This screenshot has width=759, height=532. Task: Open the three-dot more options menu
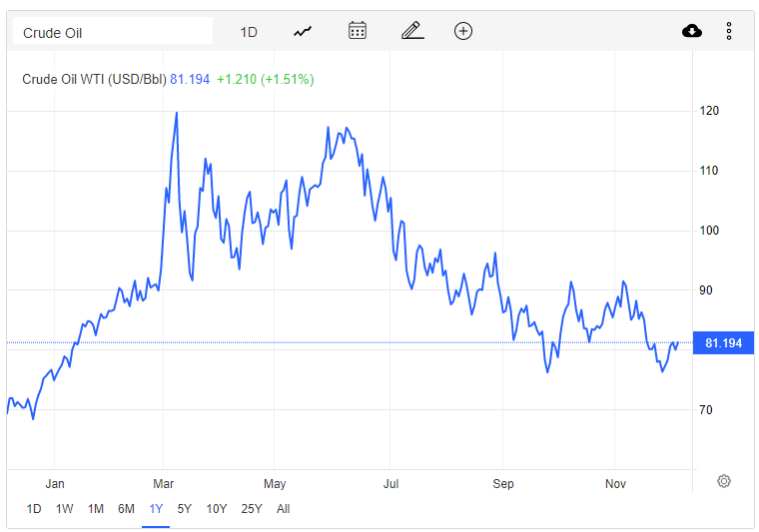tap(728, 31)
